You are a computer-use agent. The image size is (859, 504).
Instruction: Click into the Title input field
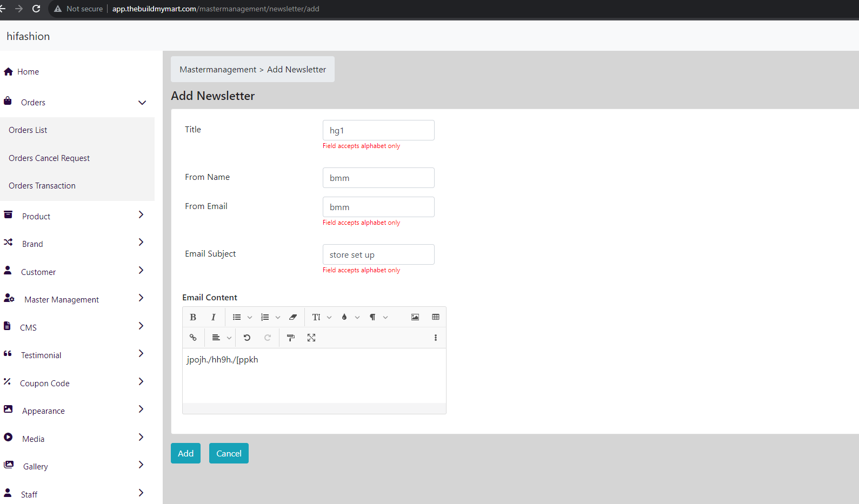[x=378, y=130]
